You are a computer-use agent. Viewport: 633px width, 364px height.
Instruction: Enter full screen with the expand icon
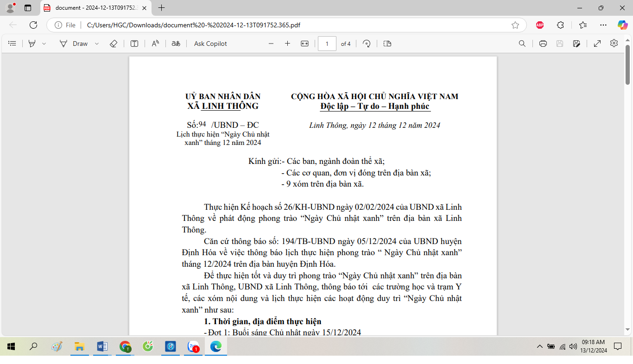pyautogui.click(x=597, y=44)
